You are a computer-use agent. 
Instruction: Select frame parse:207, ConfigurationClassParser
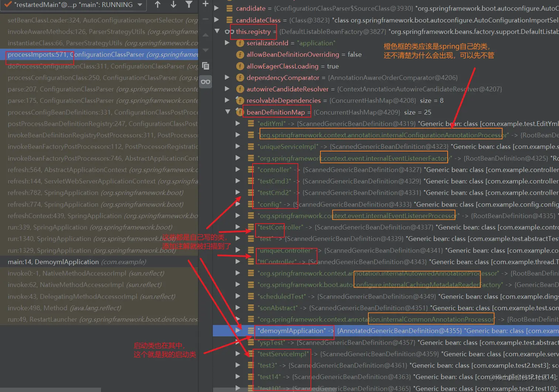tap(99, 89)
